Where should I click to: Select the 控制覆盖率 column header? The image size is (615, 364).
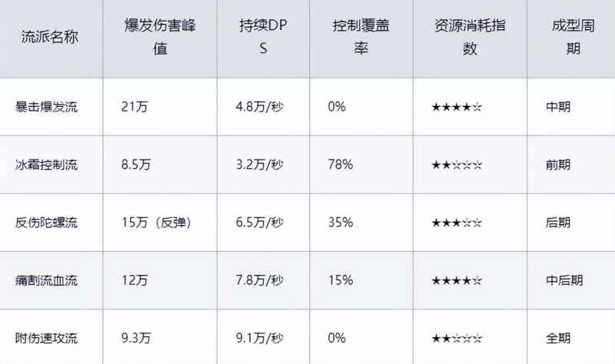click(361, 37)
